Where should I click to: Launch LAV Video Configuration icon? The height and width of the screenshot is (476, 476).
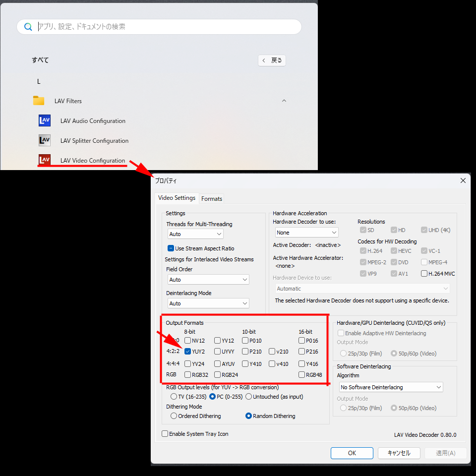click(x=45, y=160)
